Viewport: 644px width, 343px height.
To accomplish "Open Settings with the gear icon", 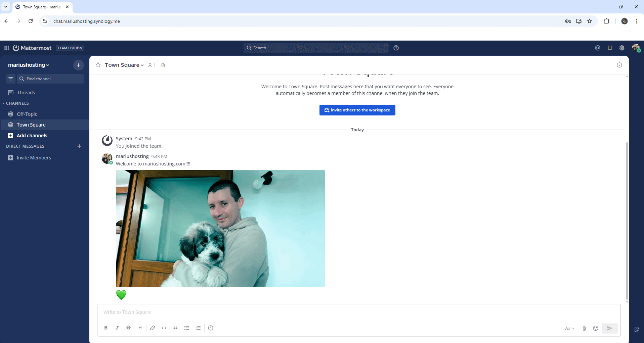I will (x=622, y=48).
